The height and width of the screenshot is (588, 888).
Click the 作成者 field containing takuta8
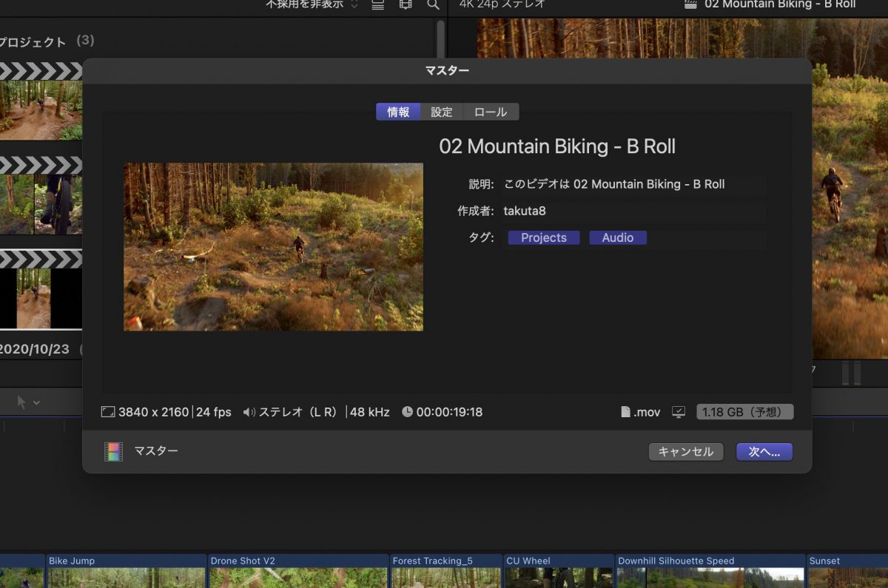point(633,211)
